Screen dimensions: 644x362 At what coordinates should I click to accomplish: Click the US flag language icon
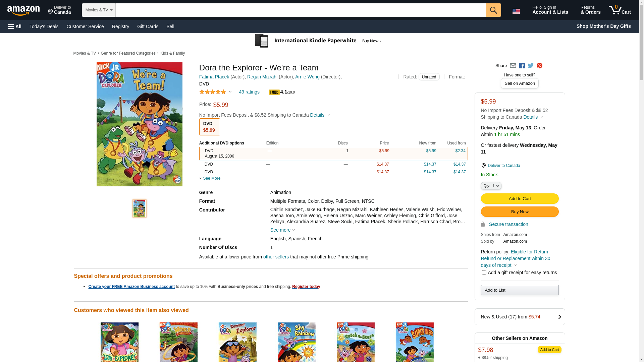point(516,11)
